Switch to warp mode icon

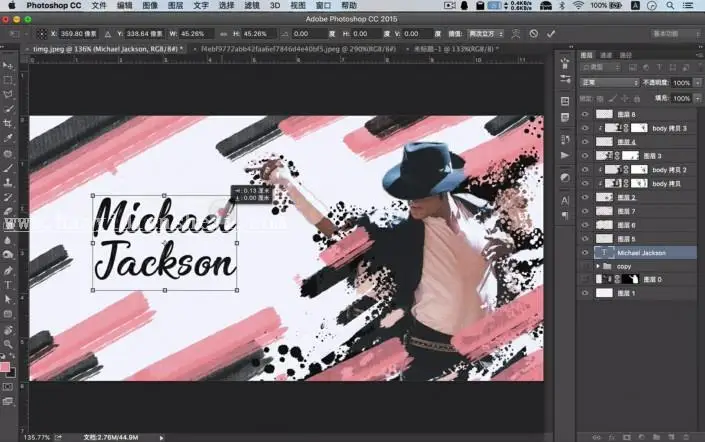point(516,34)
